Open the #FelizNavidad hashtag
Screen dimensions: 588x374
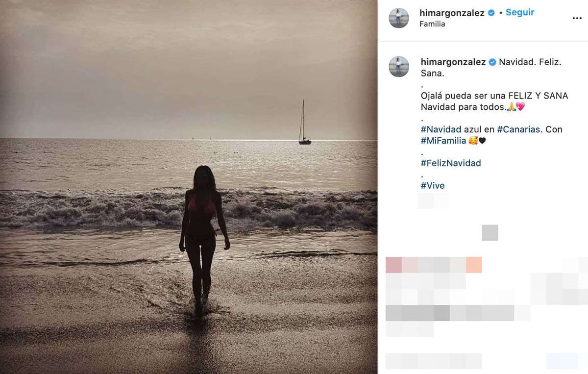(451, 163)
